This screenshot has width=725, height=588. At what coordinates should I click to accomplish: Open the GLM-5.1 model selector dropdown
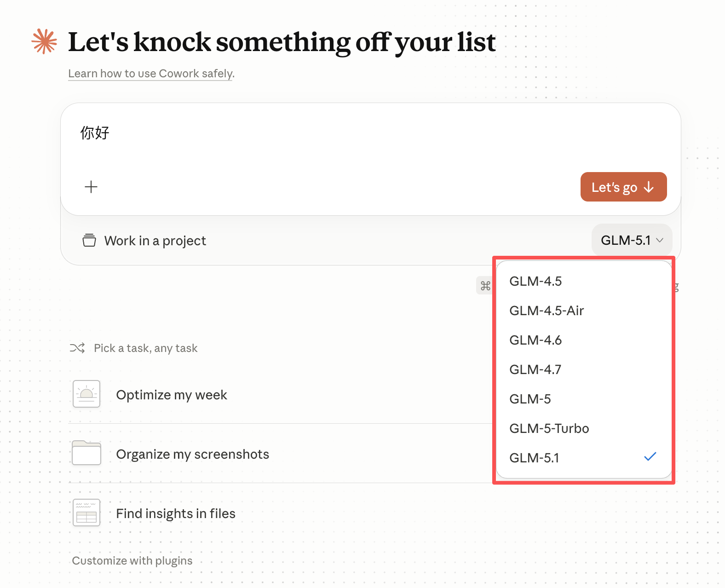(x=632, y=240)
